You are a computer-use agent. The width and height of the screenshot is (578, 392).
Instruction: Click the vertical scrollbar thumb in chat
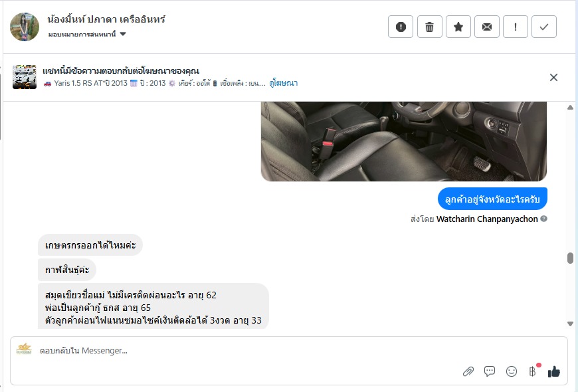coord(570,258)
